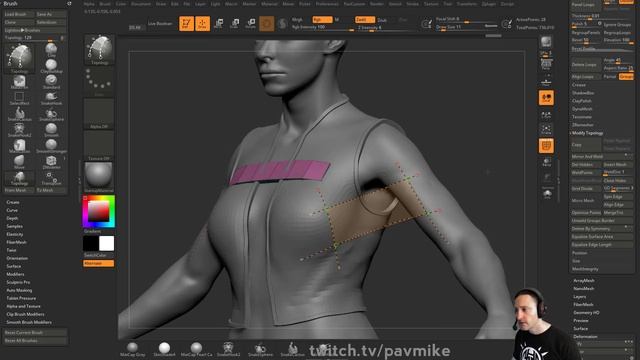The width and height of the screenshot is (640, 360).
Task: Click the Delete Loops button
Action: pos(586,65)
